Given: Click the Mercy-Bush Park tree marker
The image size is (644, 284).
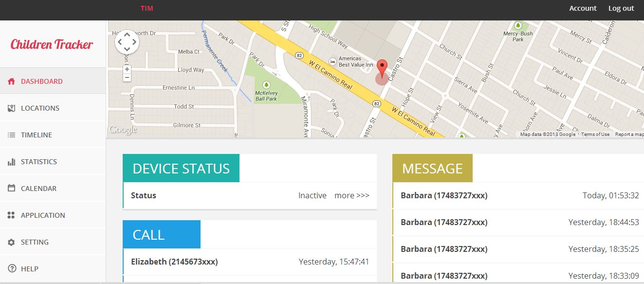Looking at the screenshot, I should tap(518, 25).
